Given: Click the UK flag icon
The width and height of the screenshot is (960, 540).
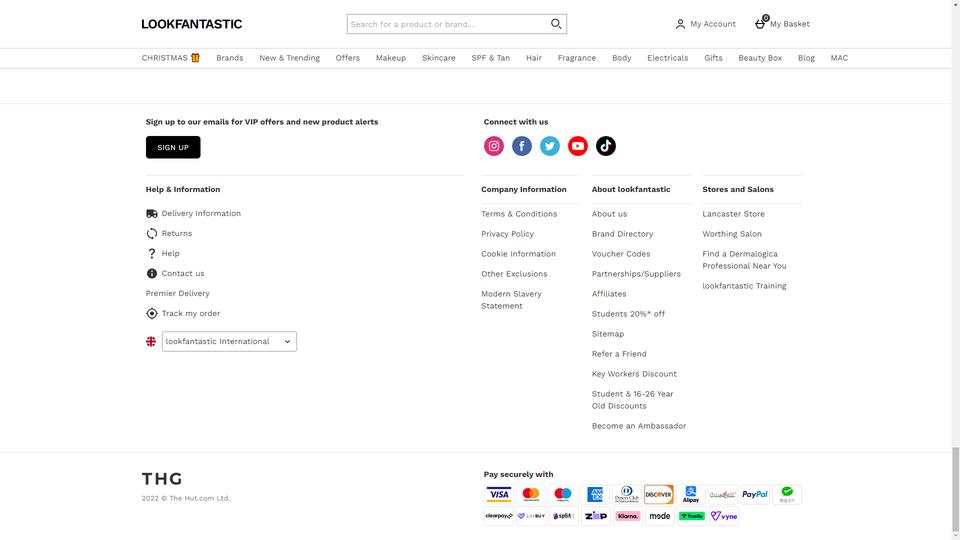Looking at the screenshot, I should click(151, 342).
